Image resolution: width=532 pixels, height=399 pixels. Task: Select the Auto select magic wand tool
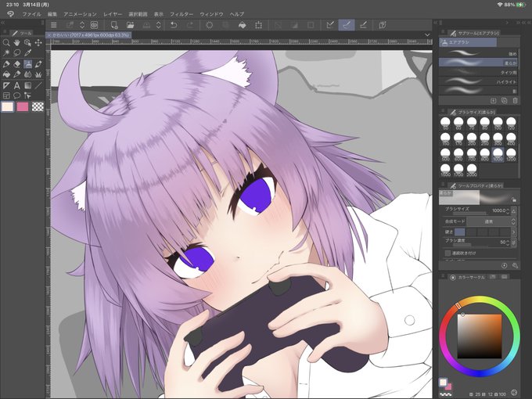pyautogui.click(x=6, y=53)
